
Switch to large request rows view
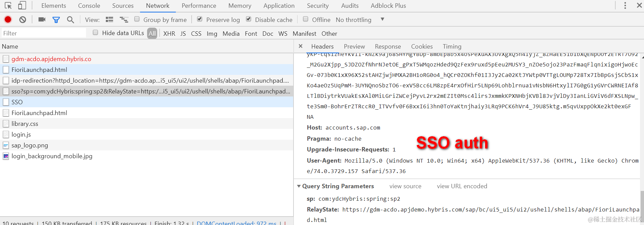(109, 20)
